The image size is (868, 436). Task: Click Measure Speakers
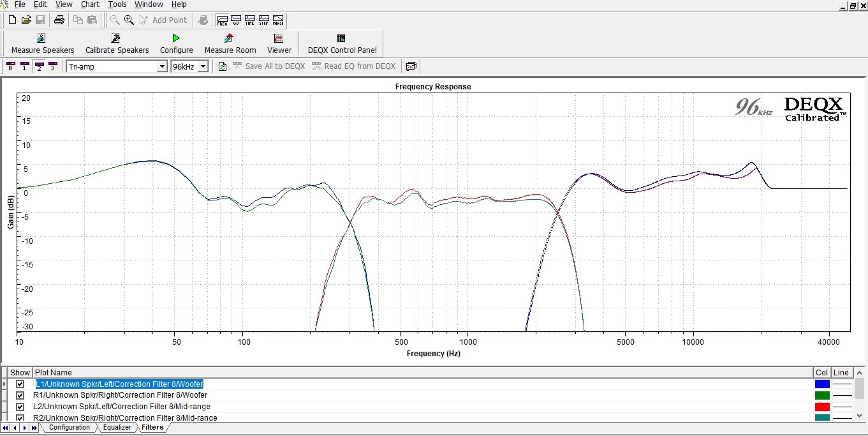point(43,44)
